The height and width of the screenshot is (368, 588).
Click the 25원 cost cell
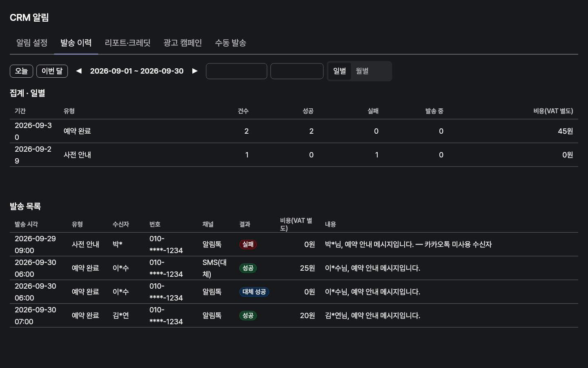coord(307,268)
